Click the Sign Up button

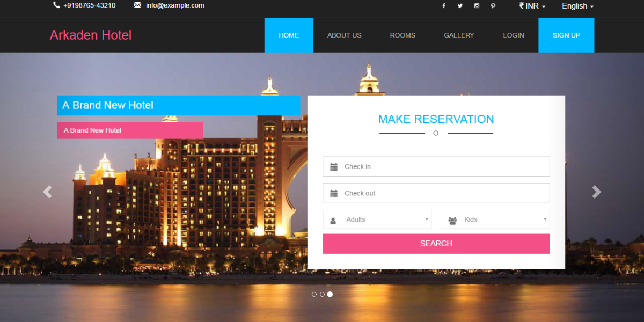click(566, 35)
